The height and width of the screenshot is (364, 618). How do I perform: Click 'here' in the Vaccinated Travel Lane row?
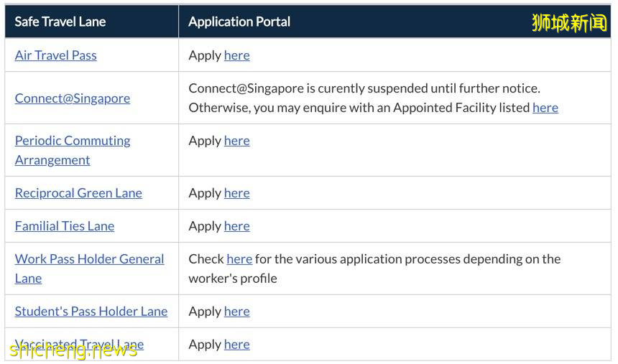(x=236, y=345)
